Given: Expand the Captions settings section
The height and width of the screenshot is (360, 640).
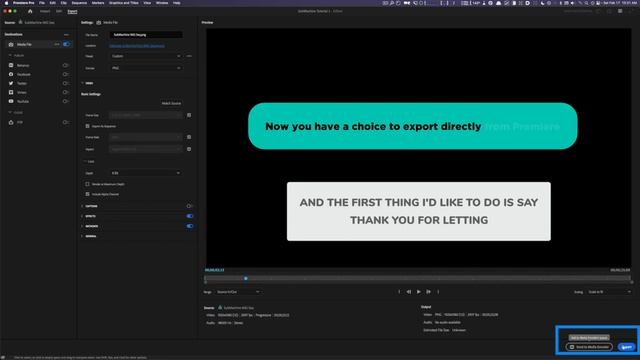Looking at the screenshot, I should [82, 206].
